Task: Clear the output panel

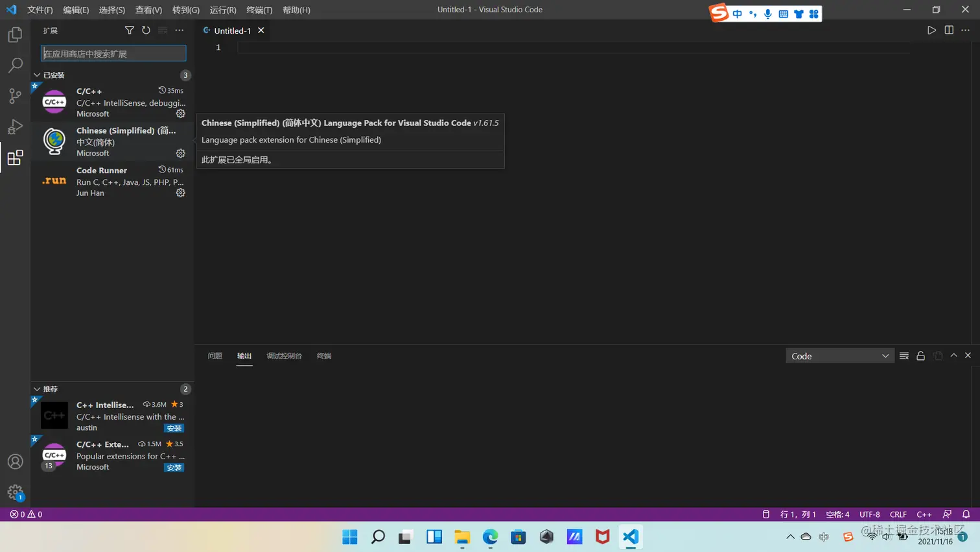Action: (904, 355)
